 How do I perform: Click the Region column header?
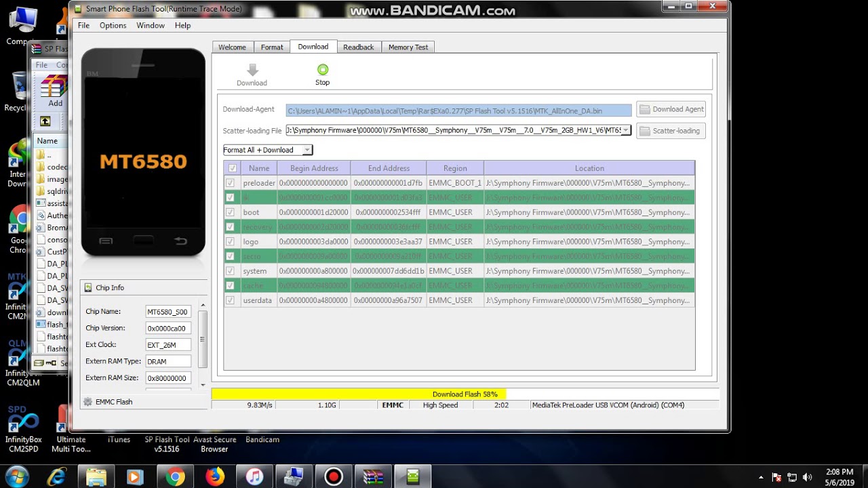tap(455, 168)
